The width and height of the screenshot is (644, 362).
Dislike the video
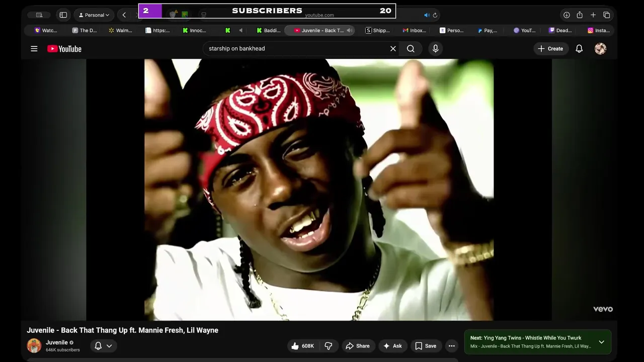tap(329, 346)
